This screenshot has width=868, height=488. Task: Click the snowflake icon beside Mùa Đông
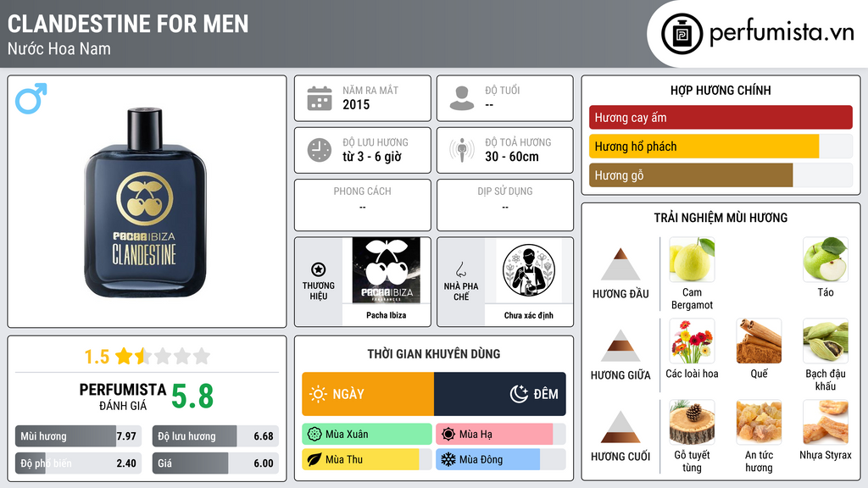(x=448, y=459)
